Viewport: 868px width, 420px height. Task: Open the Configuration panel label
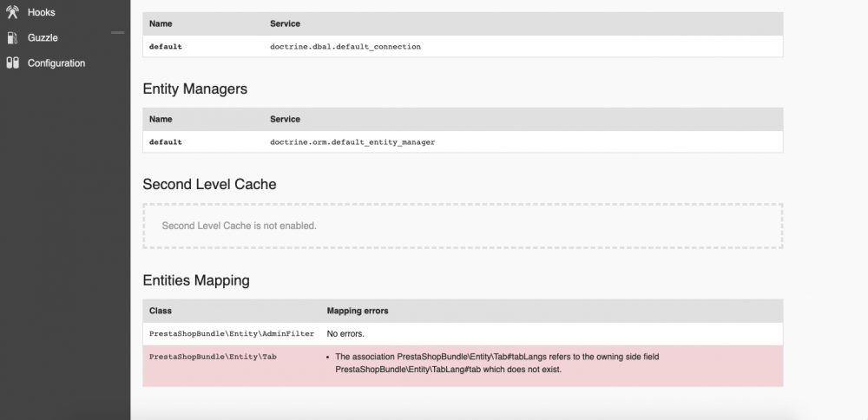click(56, 63)
